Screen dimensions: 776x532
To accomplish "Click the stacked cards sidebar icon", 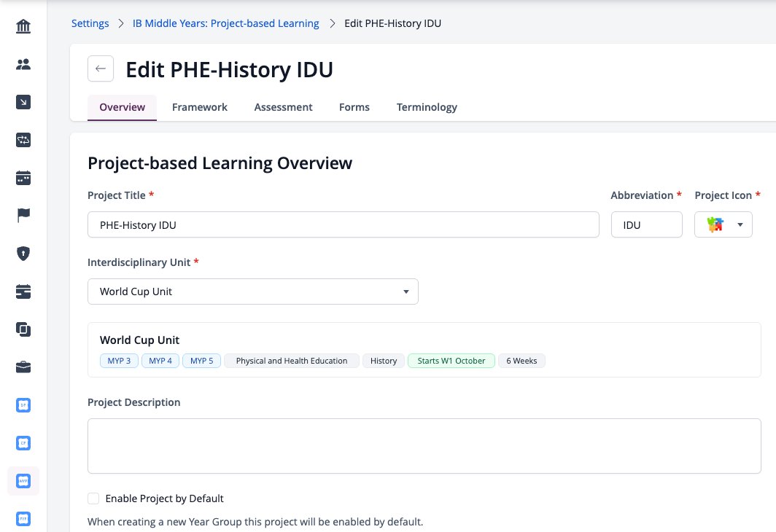I will (x=23, y=292).
